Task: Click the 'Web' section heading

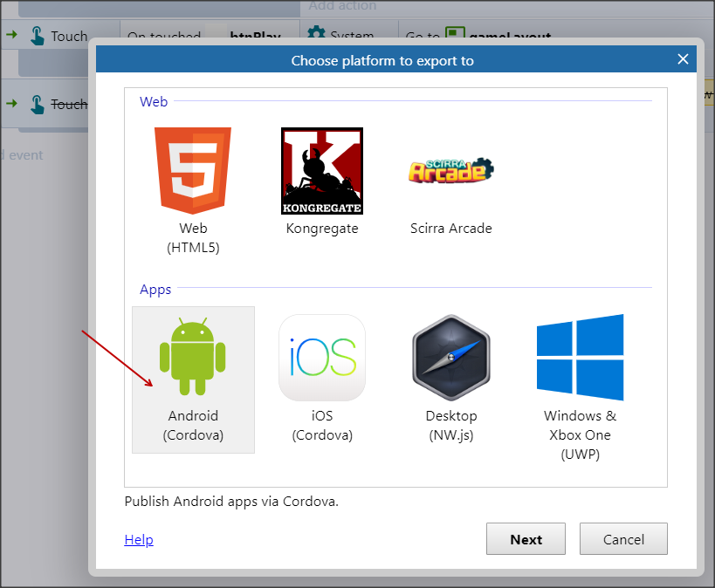Action: 154,101
